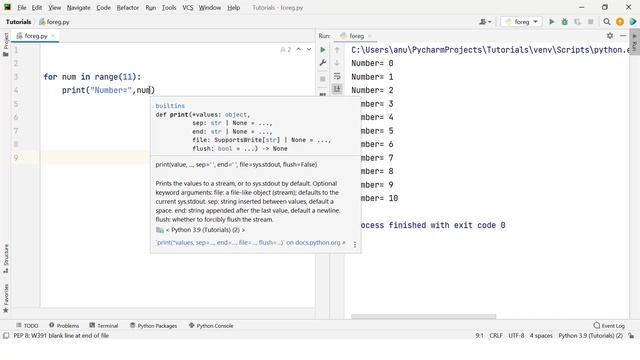
Task: Click the Run console horizontal scrollbar
Action: pos(423,316)
